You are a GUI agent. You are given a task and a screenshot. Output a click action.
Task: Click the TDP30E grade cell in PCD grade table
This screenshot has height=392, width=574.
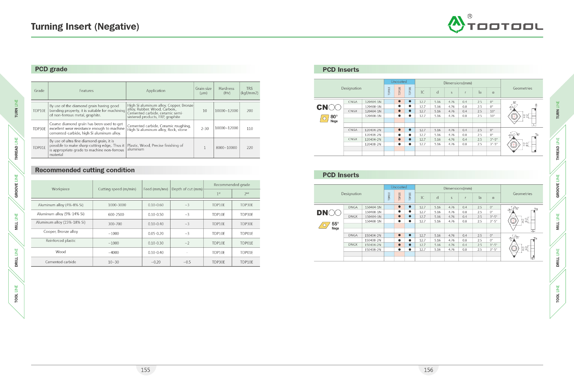tap(39, 129)
